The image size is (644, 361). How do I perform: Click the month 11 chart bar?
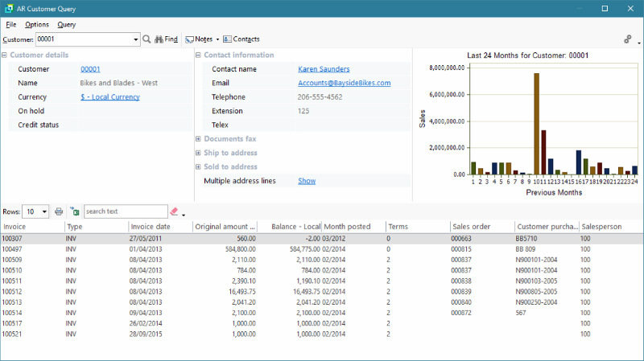[543, 153]
